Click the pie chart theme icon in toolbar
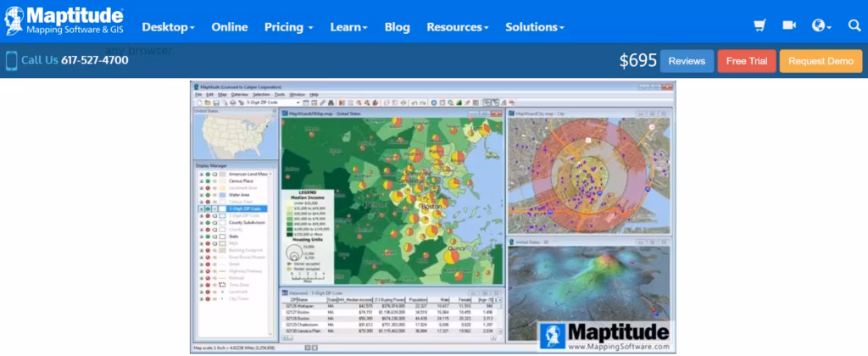868x356 pixels. pos(375,103)
